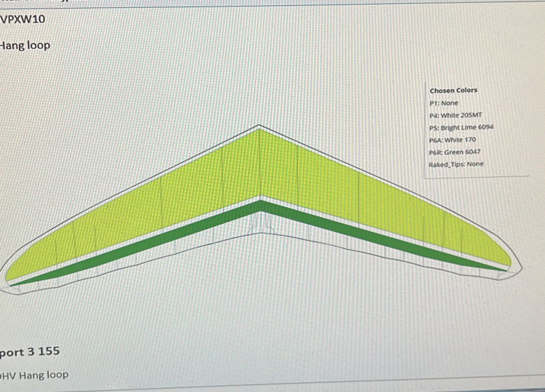
Task: Click 'Hang loop' label below VPXW10
Action: pyautogui.click(x=25, y=46)
